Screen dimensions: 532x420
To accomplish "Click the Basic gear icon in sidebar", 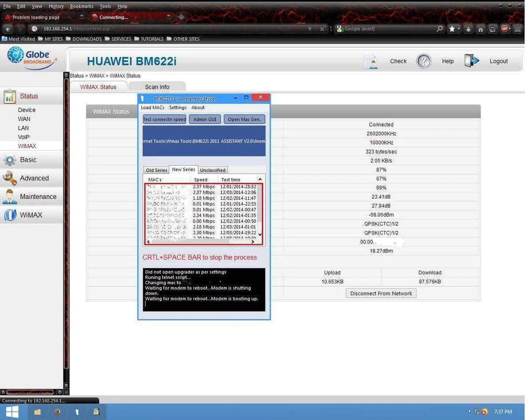I will point(9,160).
